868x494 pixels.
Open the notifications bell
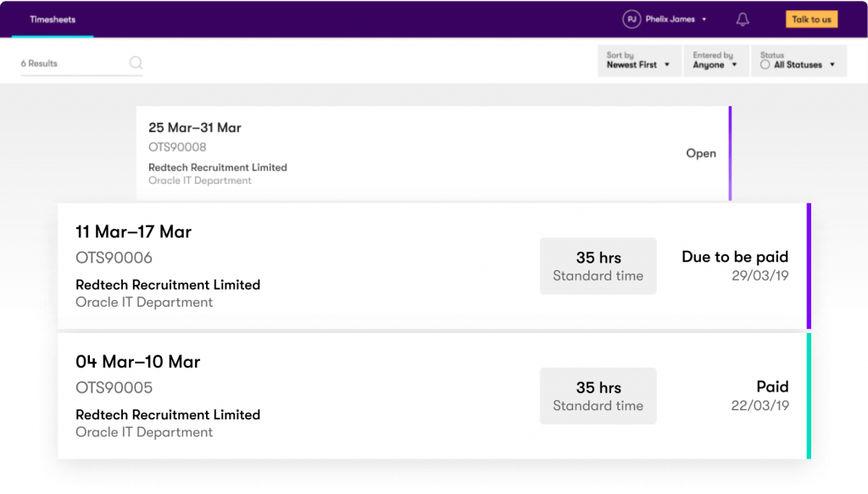coord(743,19)
